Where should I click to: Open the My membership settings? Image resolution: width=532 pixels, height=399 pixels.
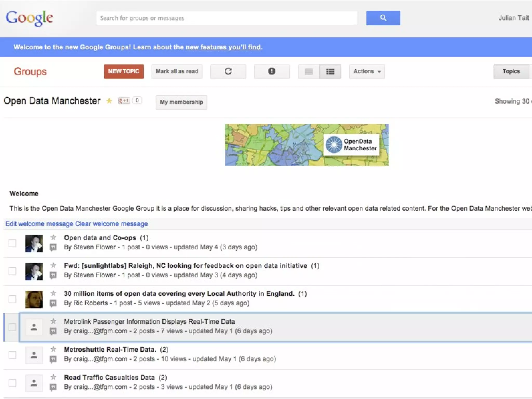click(181, 102)
